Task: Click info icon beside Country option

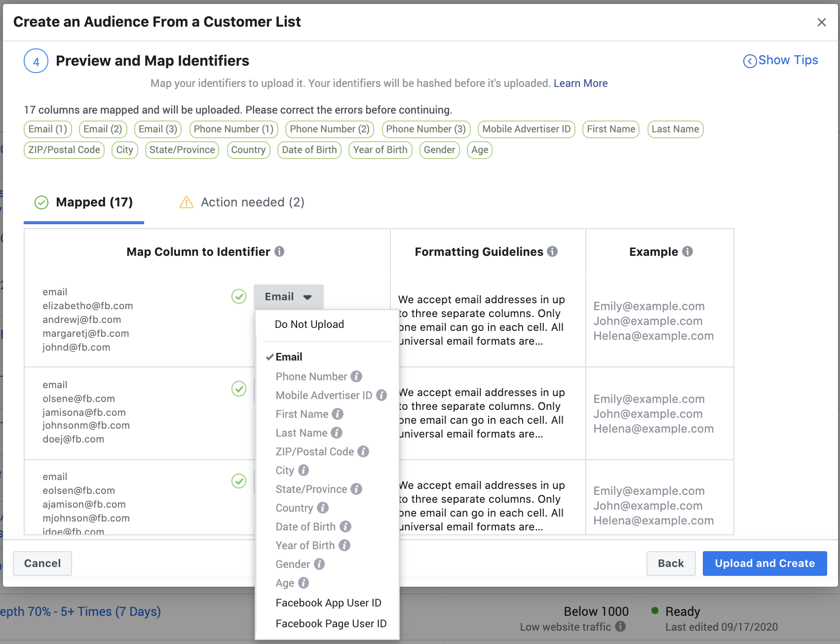Action: [x=323, y=508]
